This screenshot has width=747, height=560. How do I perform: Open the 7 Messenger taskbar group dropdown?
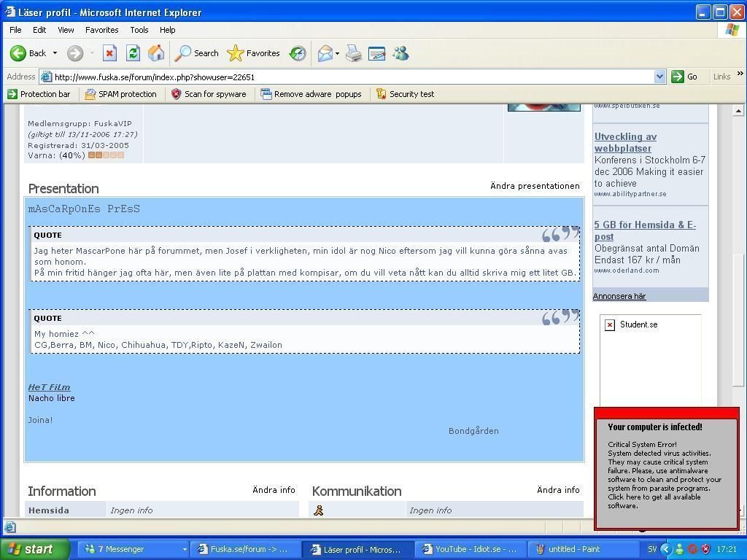tap(185, 550)
